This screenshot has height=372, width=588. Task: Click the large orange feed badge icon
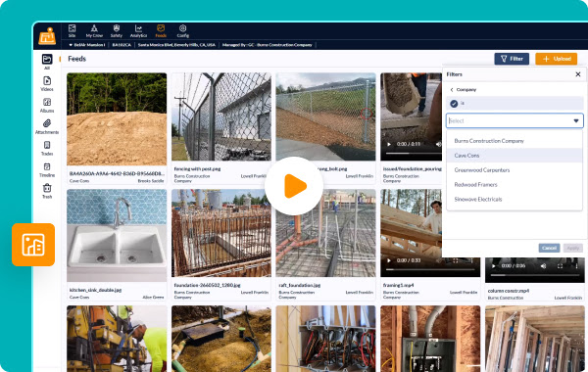point(33,245)
